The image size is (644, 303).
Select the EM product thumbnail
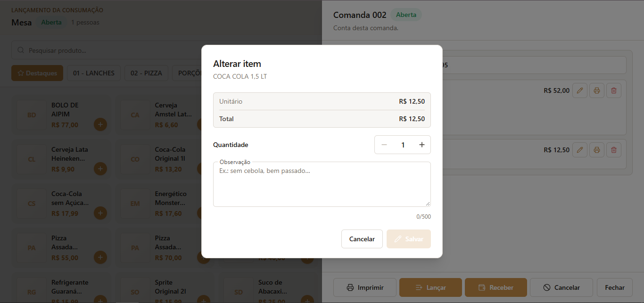(x=135, y=204)
